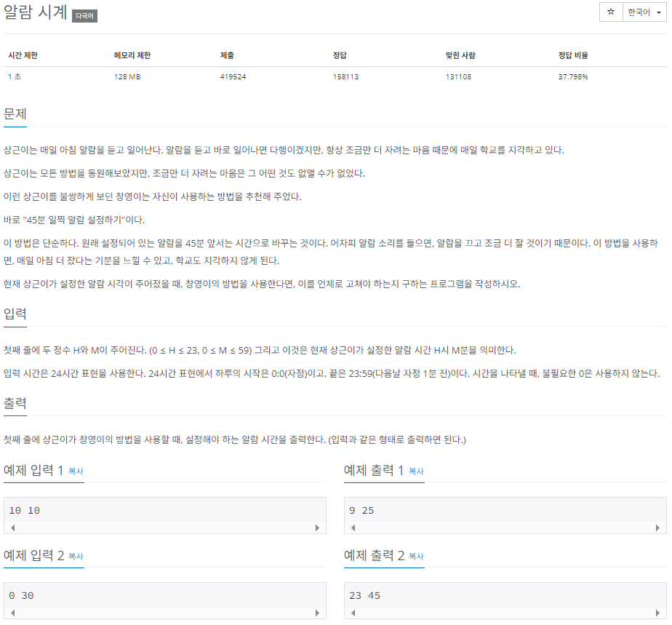Click the paragraph starting "이런 상근이를 불쌍하게"

[153, 196]
